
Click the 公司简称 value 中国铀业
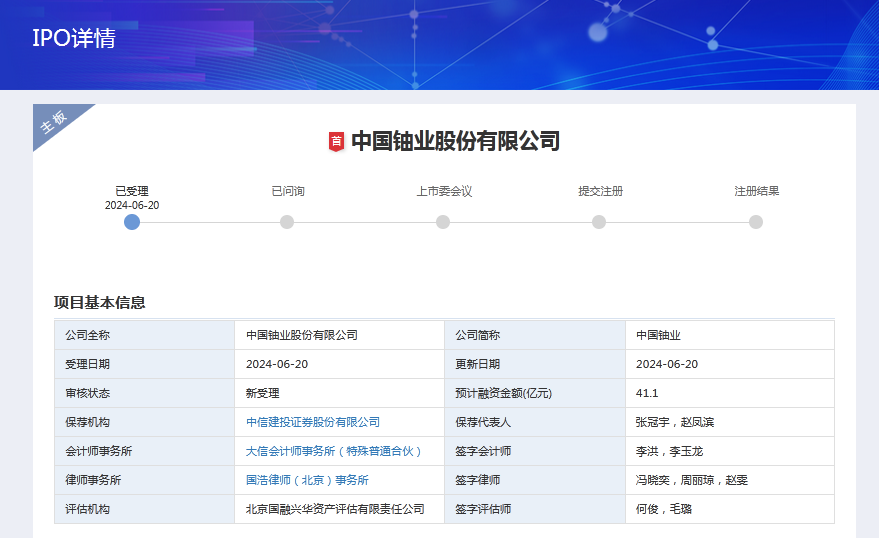[658, 335]
